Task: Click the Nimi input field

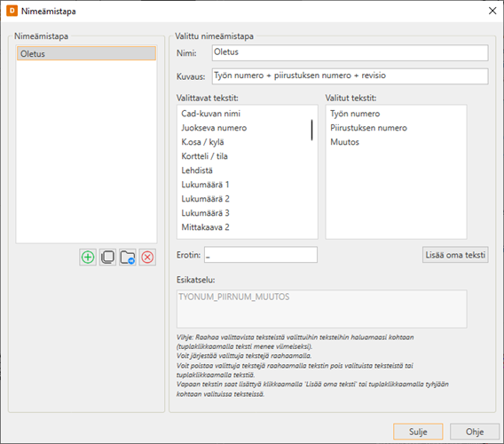Action: (350, 52)
